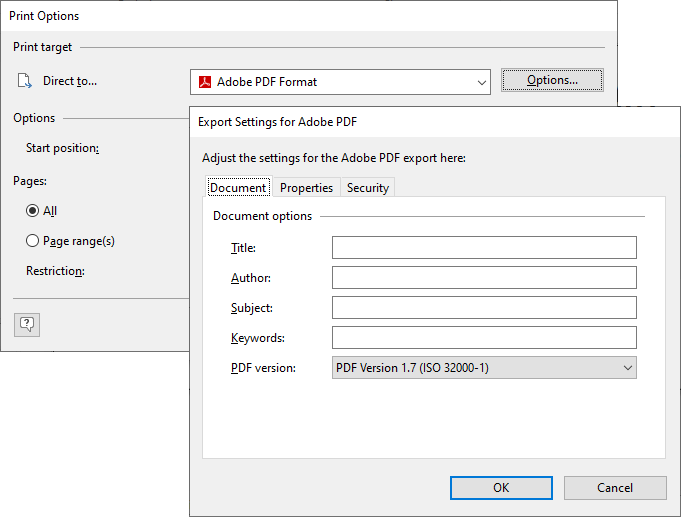Switch to the Document tab
Screen dimensions: 683x519
pyautogui.click(x=238, y=188)
